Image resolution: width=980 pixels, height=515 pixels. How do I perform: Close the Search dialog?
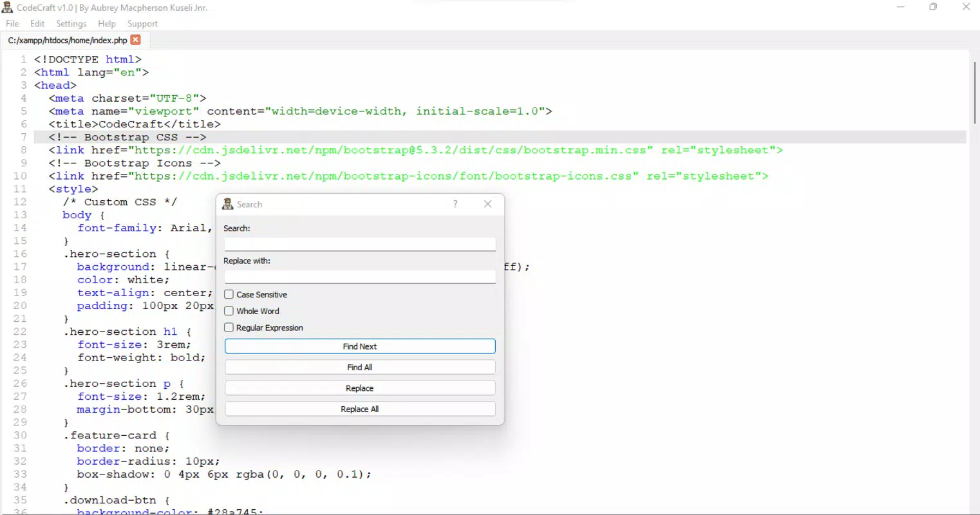click(x=487, y=204)
